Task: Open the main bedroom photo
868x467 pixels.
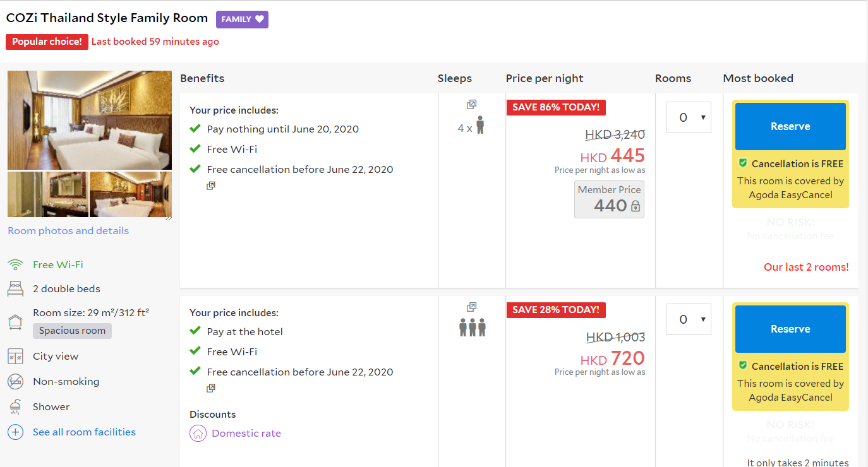Action: point(90,120)
